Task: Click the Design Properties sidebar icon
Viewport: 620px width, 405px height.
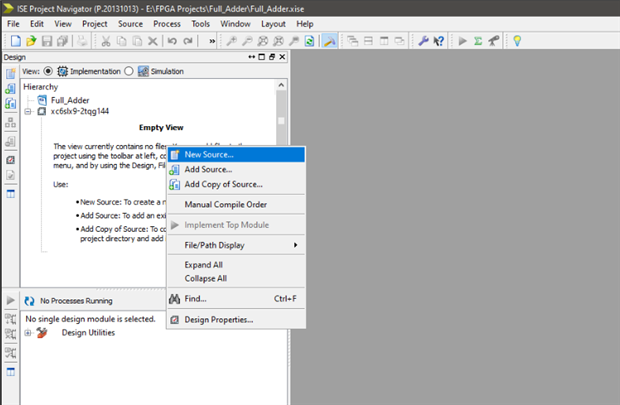Action: coord(11,160)
